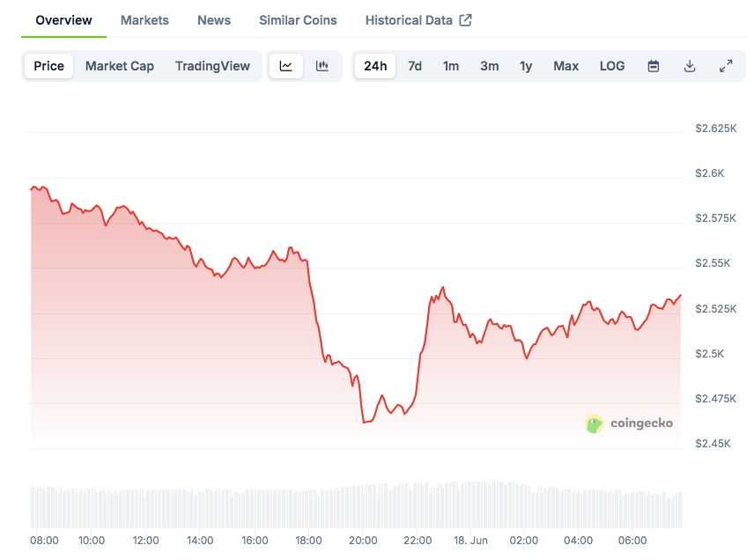This screenshot has width=754, height=560.
Task: Open the Similar Coins section
Action: [297, 19]
